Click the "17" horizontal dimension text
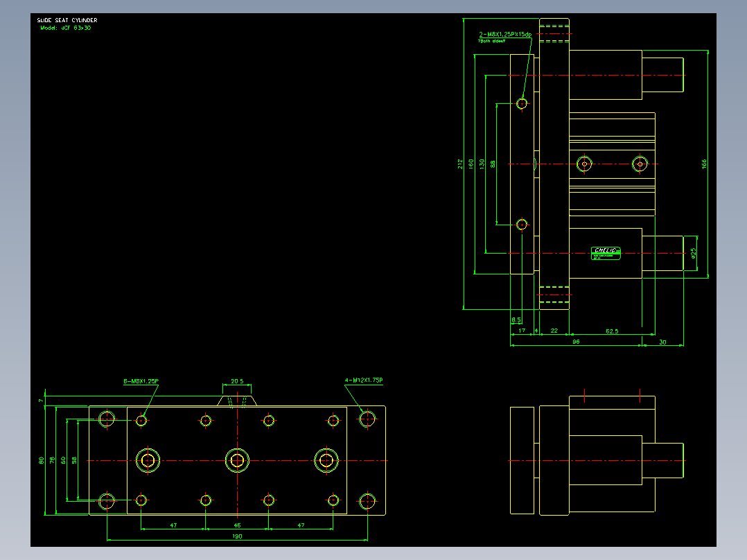The height and width of the screenshot is (560, 747). coord(522,331)
